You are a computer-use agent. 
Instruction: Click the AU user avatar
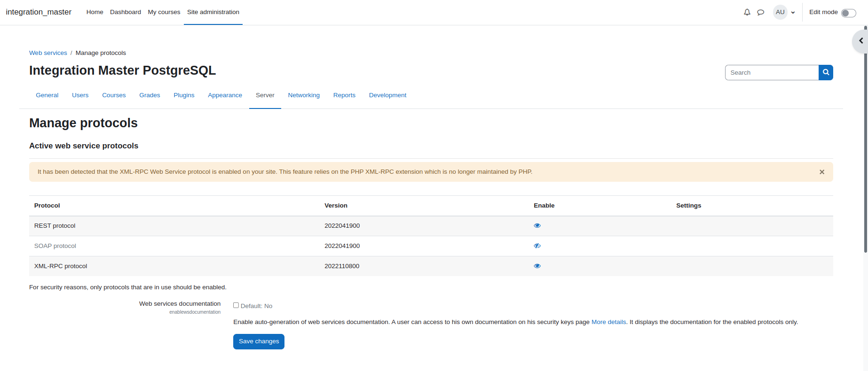(x=780, y=12)
